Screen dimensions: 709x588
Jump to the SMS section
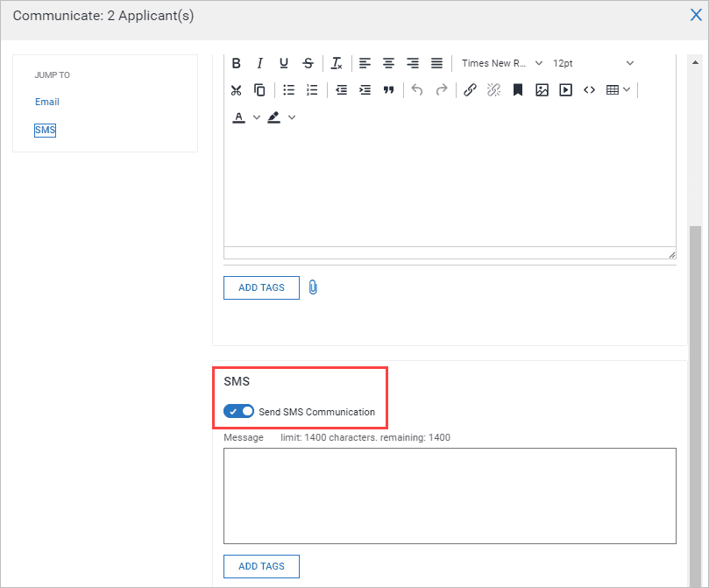click(46, 131)
